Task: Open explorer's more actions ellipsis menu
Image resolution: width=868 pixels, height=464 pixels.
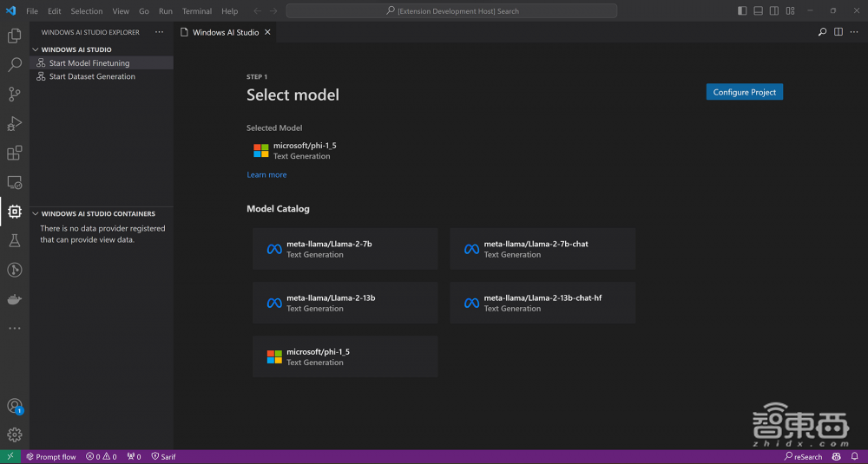Action: 159,32
